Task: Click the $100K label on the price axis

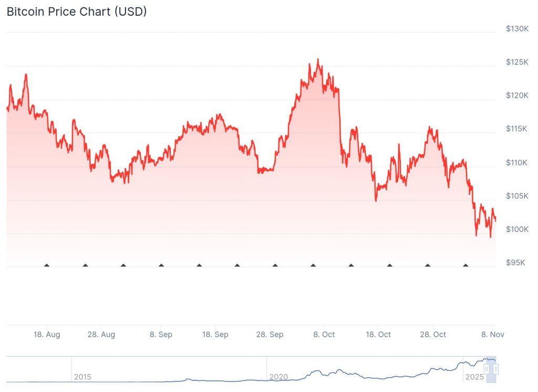Action: point(516,229)
